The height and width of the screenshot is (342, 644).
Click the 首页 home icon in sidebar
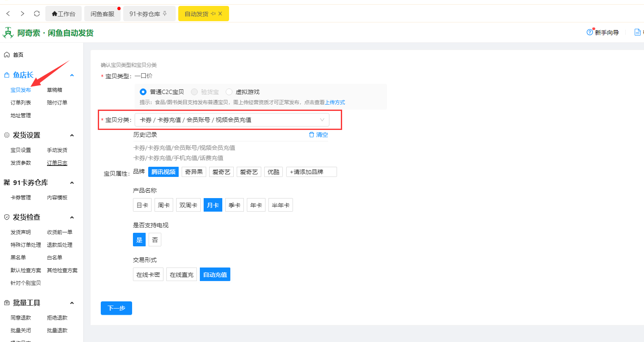7,55
